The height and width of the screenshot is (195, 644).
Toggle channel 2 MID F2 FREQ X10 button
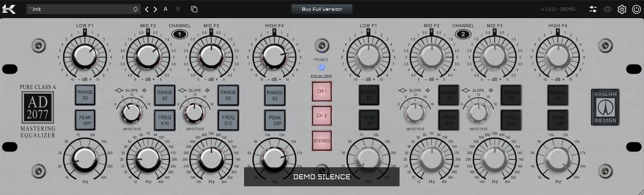point(449,120)
